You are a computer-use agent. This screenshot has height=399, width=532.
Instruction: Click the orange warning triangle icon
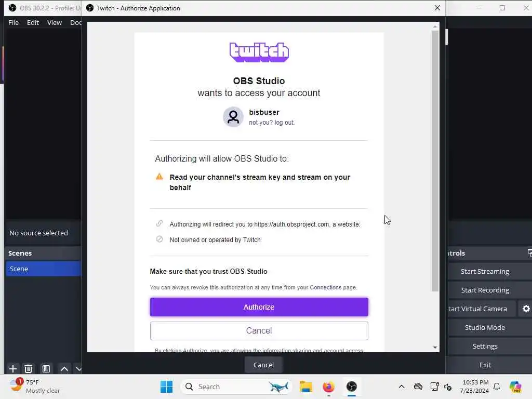[x=159, y=177]
